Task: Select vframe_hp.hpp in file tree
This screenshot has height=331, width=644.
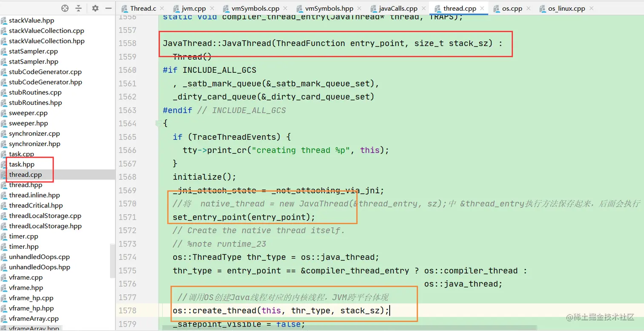Action: pyautogui.click(x=31, y=308)
